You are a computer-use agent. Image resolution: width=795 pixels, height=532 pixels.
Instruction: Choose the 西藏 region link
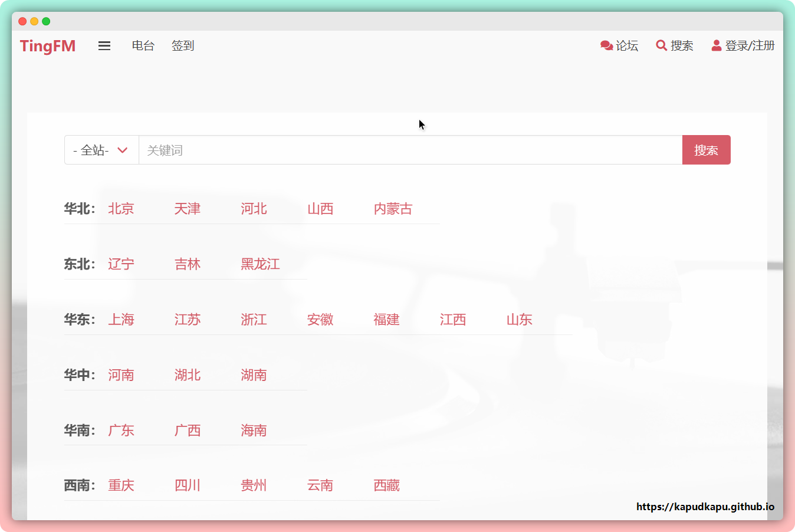[386, 485]
